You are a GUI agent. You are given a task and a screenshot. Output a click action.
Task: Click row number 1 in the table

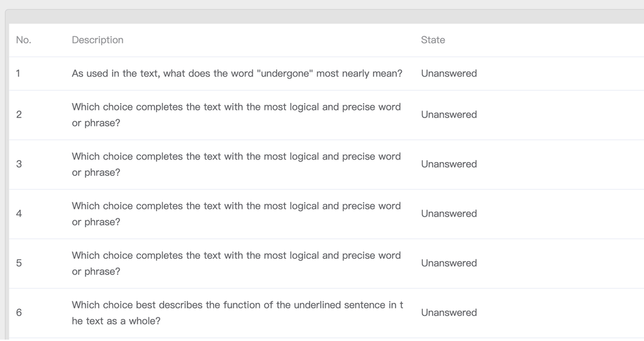18,73
